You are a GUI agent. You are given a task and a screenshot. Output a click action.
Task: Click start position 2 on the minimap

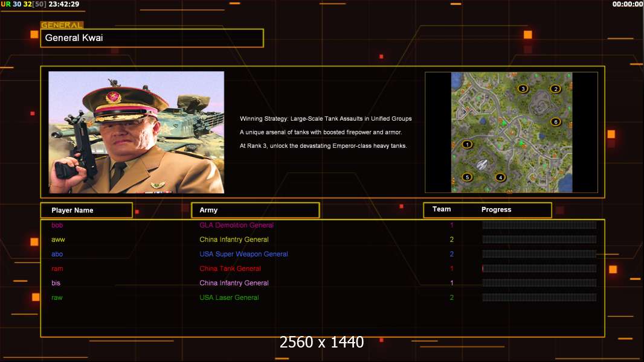pos(556,89)
